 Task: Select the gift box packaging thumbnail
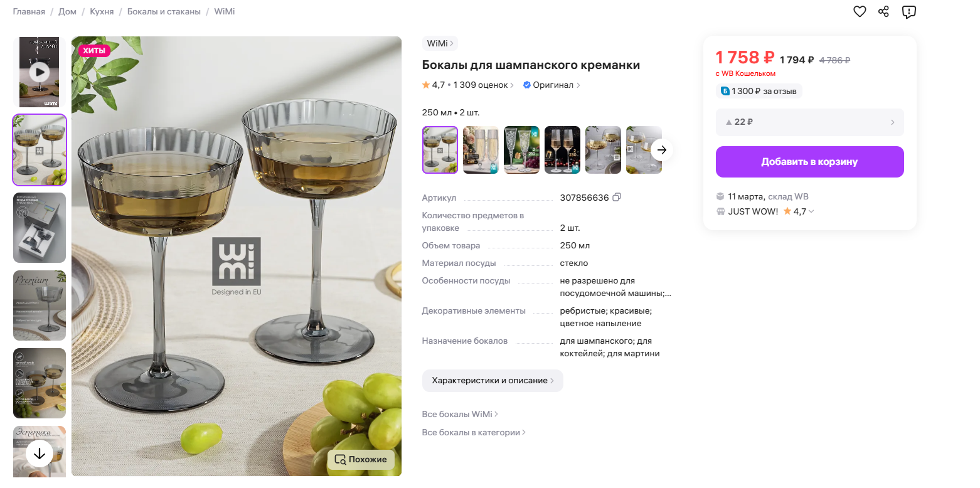pos(40,228)
